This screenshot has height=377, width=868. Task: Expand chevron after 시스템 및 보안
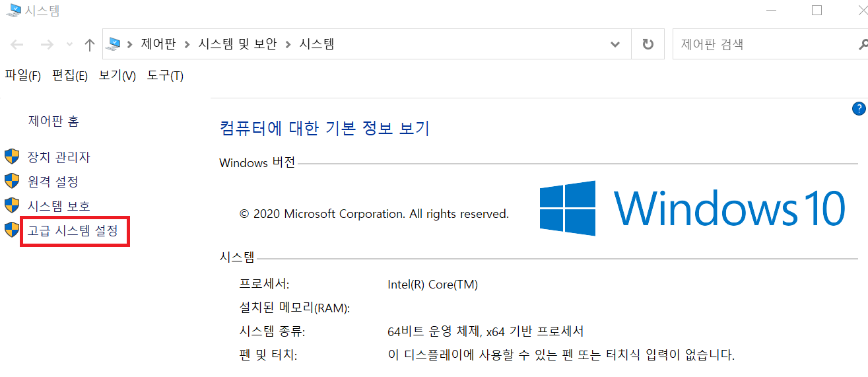[x=288, y=45]
